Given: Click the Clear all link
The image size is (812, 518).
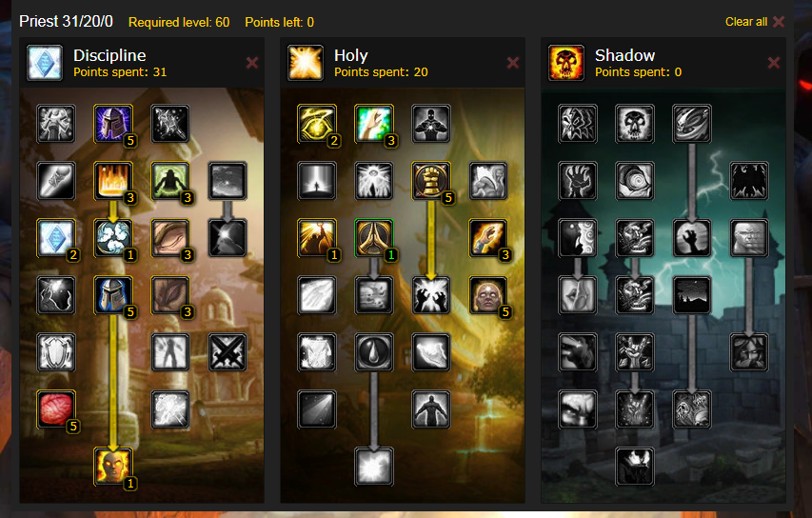Looking at the screenshot, I should pos(755,22).
